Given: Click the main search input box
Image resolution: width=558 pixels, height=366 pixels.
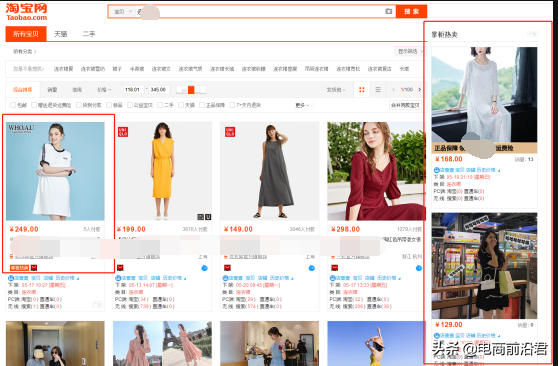Looking at the screenshot, I should 259,12.
